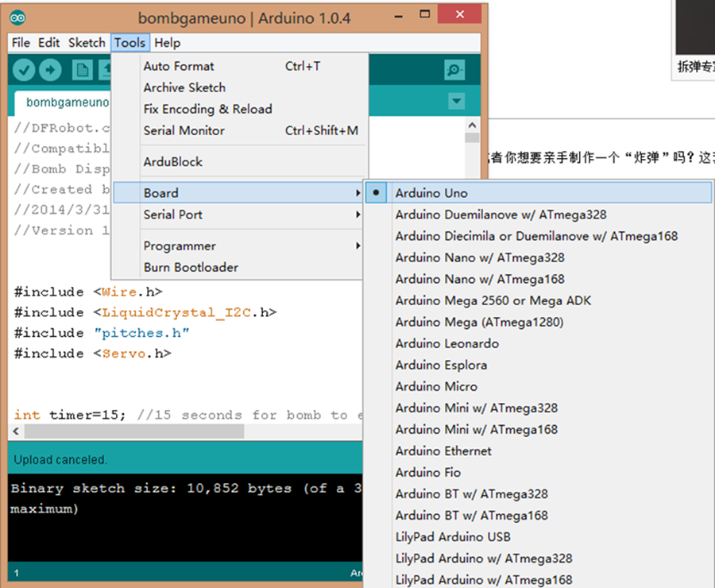Close the Arduino window
This screenshot has width=715, height=588.
tap(459, 14)
